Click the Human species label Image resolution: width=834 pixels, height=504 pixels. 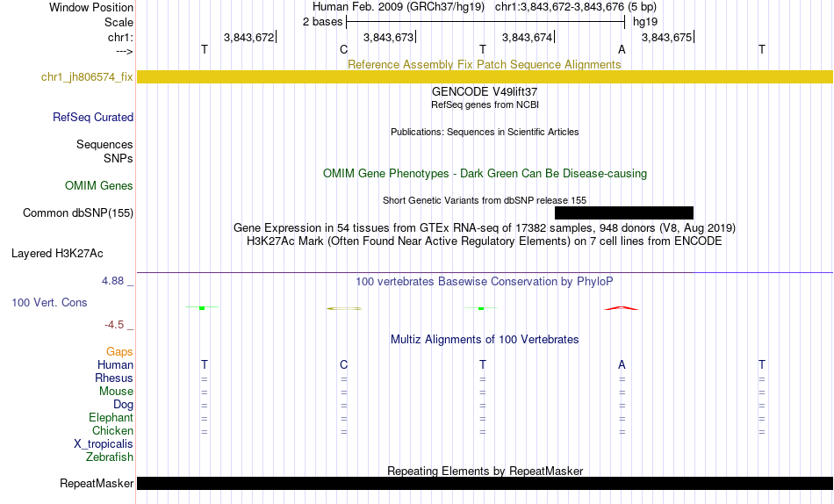(x=115, y=364)
